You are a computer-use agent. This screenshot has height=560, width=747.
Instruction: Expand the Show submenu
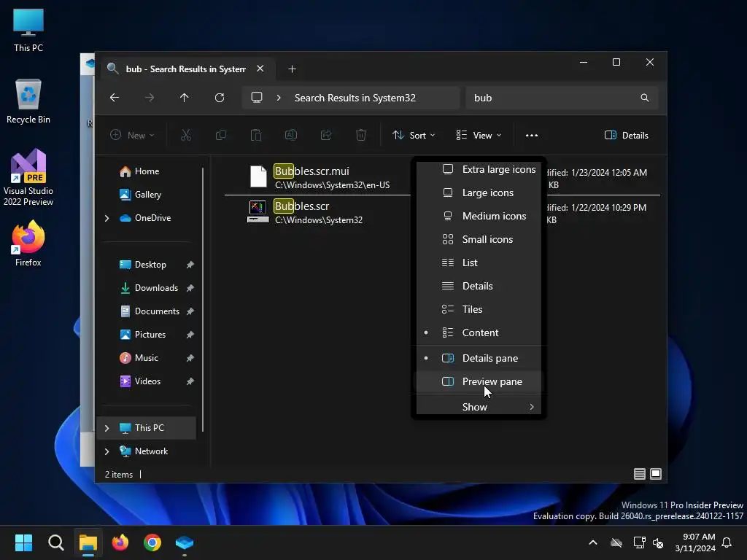pyautogui.click(x=479, y=407)
